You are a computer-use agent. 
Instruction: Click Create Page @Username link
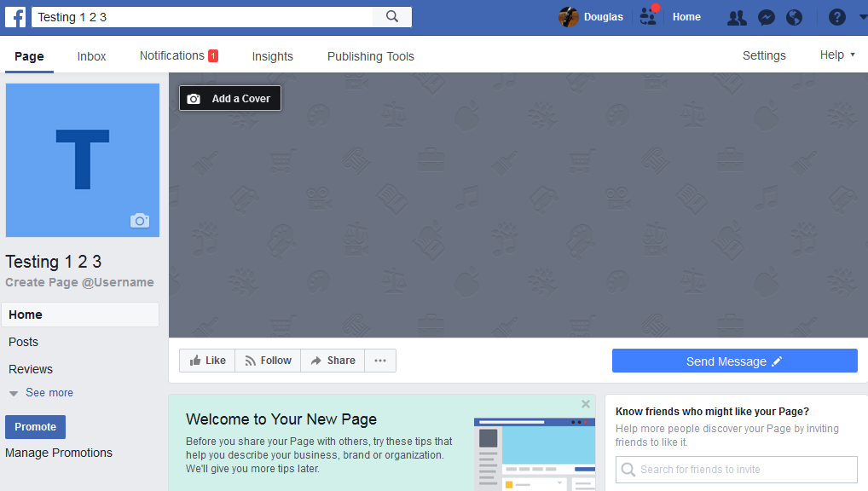click(79, 282)
